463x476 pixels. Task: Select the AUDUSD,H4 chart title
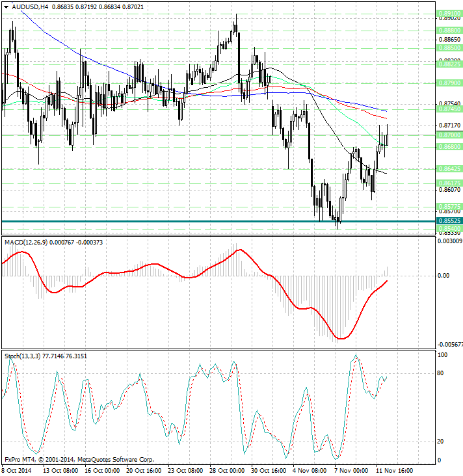pyautogui.click(x=30, y=7)
